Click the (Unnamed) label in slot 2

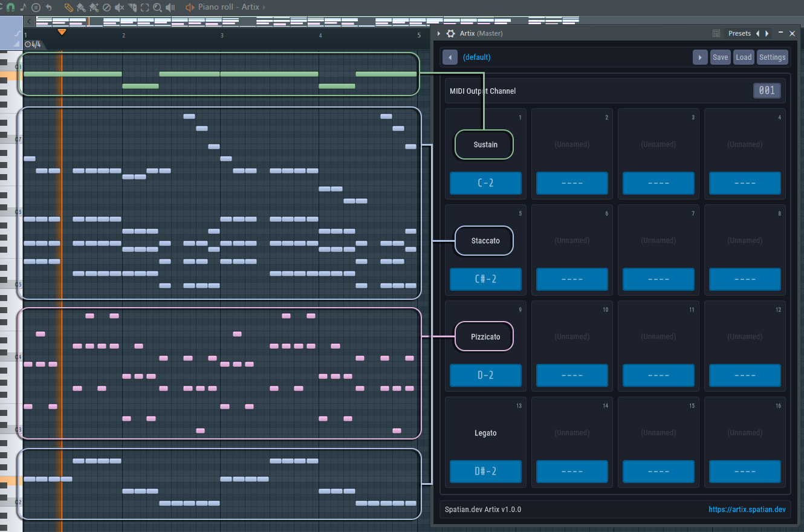[572, 144]
